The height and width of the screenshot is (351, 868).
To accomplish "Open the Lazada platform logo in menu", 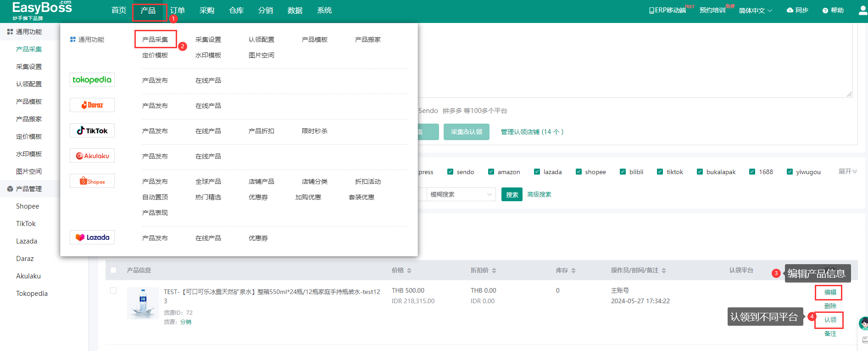I will 92,238.
